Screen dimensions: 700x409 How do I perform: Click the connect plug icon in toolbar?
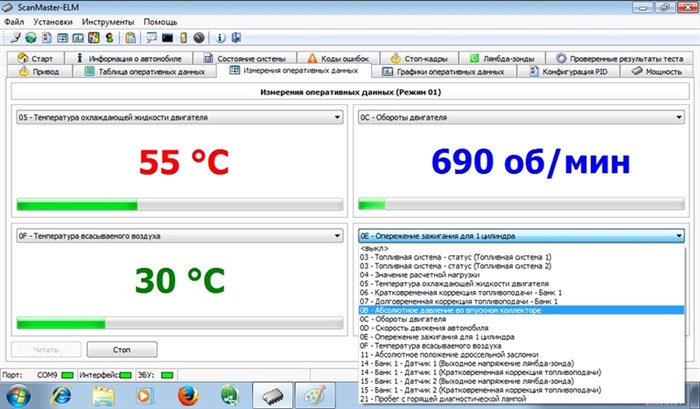(18, 38)
